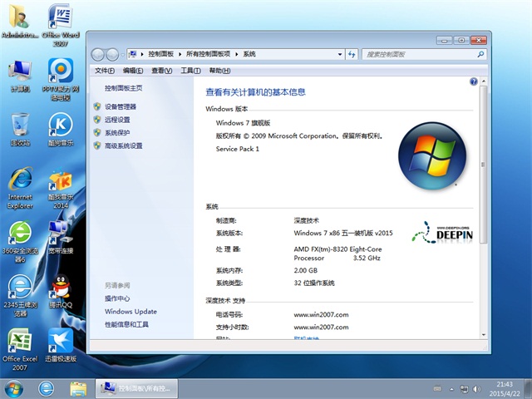Open 性能信息和工具 link
Image resolution: width=532 pixels, height=399 pixels.
point(126,325)
